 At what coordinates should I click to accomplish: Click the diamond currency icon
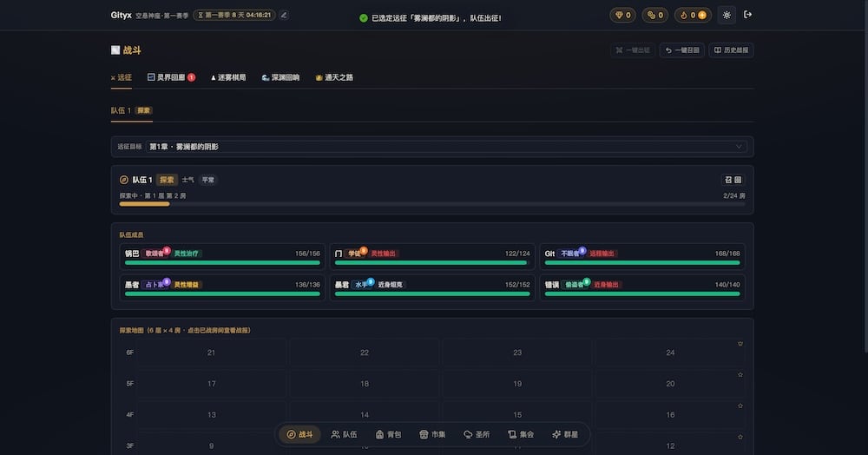[619, 15]
